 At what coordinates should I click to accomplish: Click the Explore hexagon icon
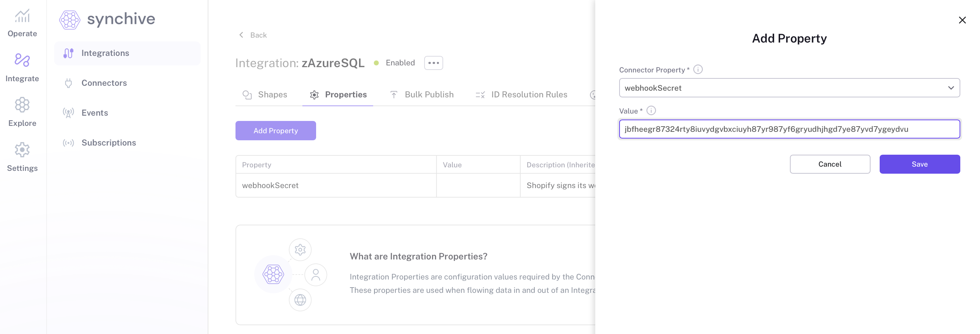point(22,105)
